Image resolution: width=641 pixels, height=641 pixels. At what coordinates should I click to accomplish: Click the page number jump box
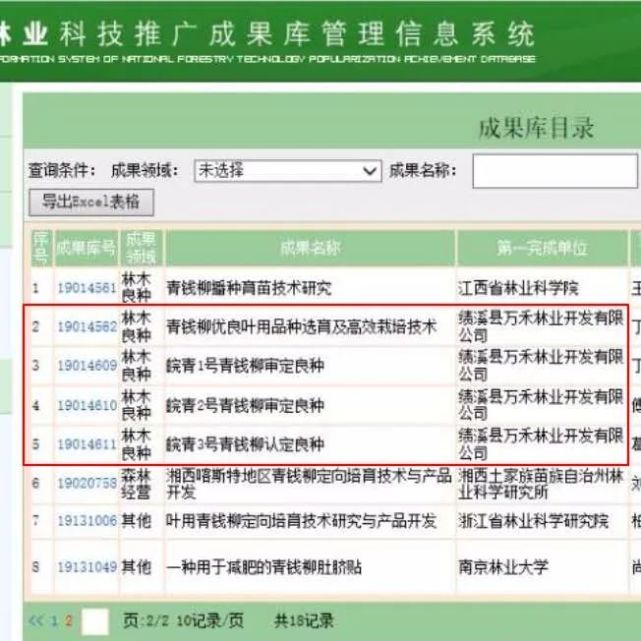point(95,621)
